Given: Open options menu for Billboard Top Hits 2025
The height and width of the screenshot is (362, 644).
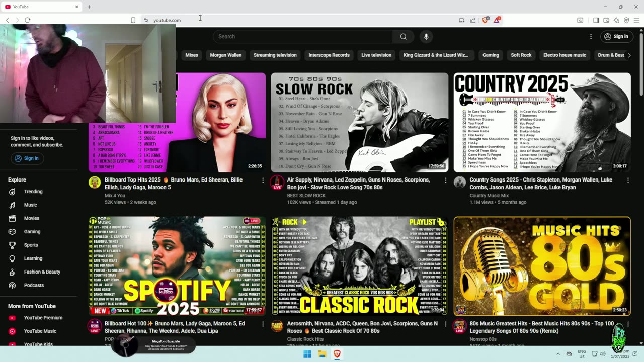Looking at the screenshot, I should (263, 180).
